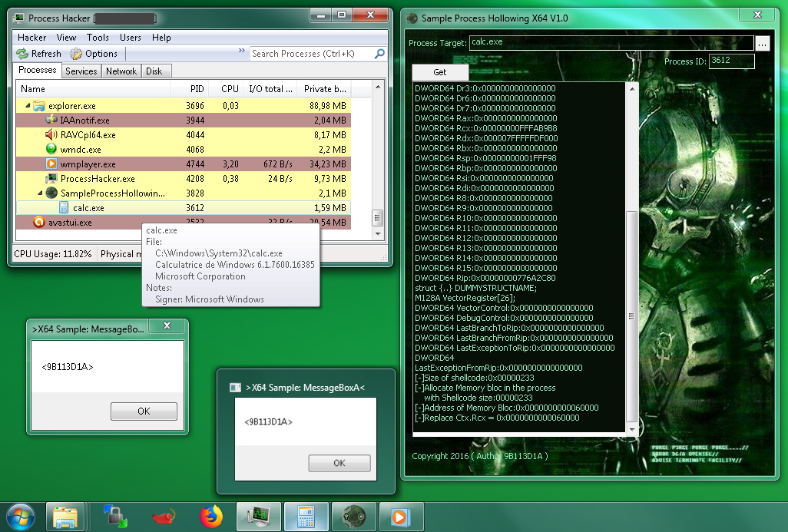Click OK in the small MessageBo... dialog

click(144, 411)
